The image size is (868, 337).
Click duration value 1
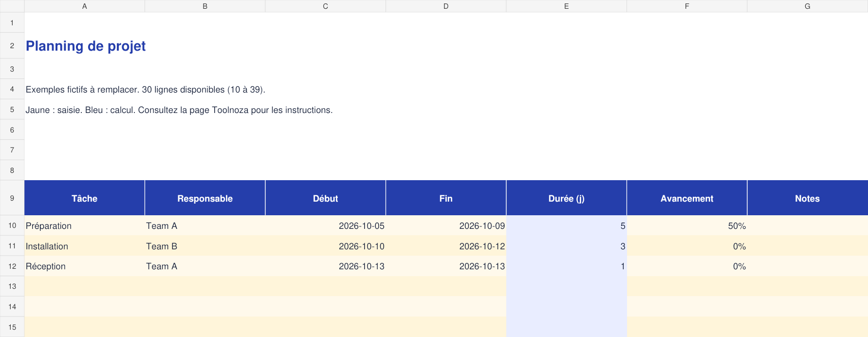coord(567,266)
